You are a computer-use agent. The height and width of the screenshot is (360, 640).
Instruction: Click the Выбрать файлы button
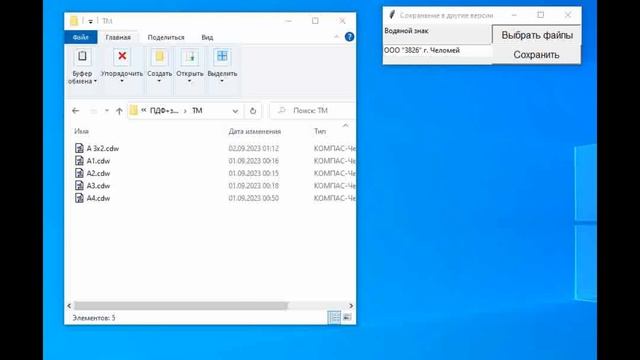pyautogui.click(x=537, y=35)
